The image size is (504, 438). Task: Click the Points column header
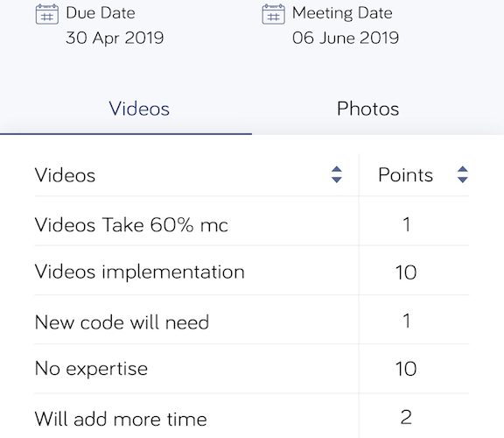[x=406, y=174]
